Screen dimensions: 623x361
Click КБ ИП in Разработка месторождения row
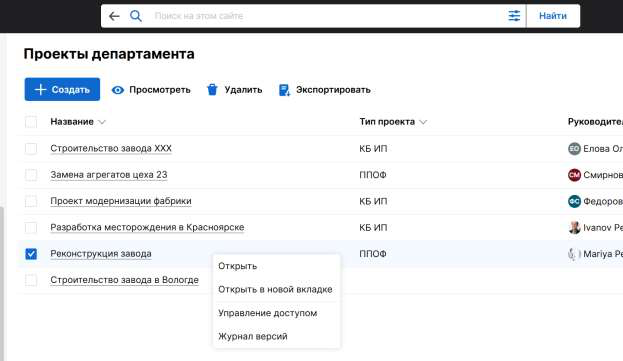(x=373, y=228)
